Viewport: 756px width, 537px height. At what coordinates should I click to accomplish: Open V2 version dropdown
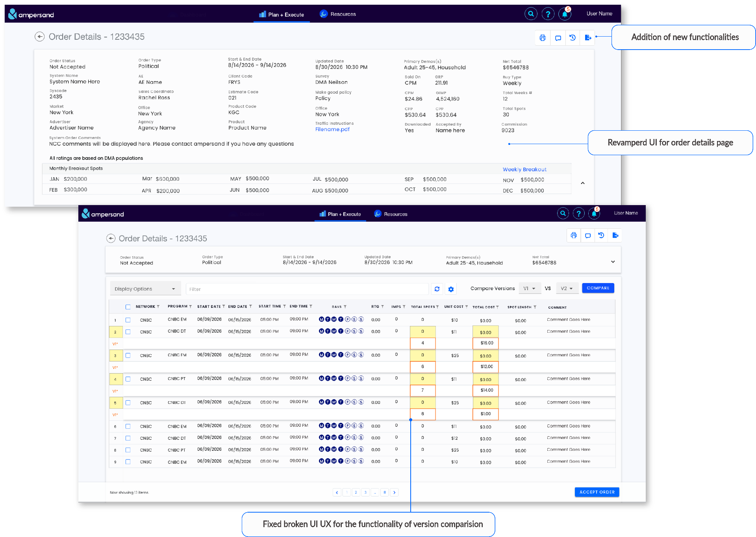click(567, 288)
